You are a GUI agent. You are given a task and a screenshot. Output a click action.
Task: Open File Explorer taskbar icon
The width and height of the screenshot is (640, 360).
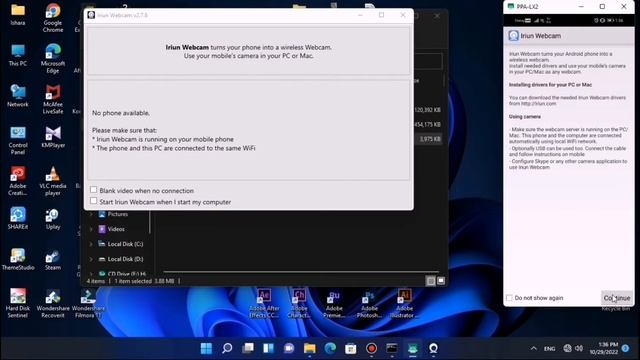pyautogui.click(x=309, y=348)
